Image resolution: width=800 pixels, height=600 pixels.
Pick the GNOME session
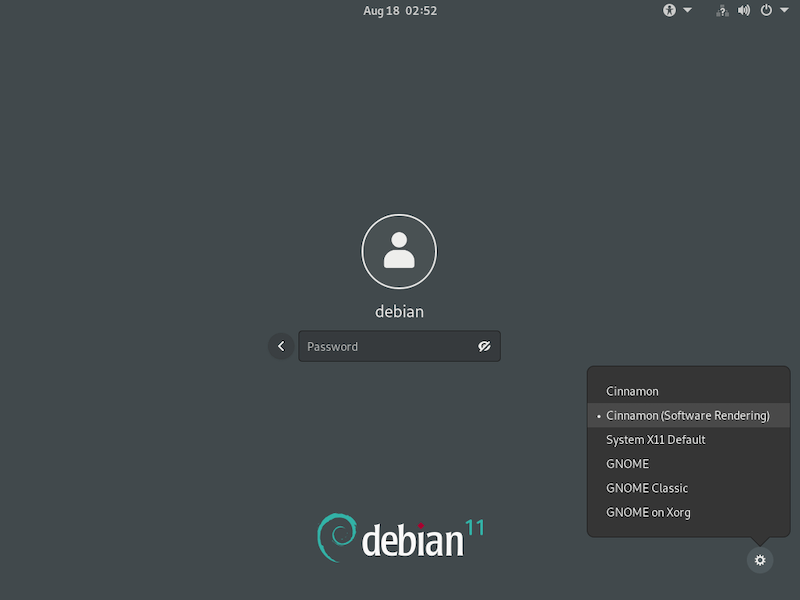point(689,464)
